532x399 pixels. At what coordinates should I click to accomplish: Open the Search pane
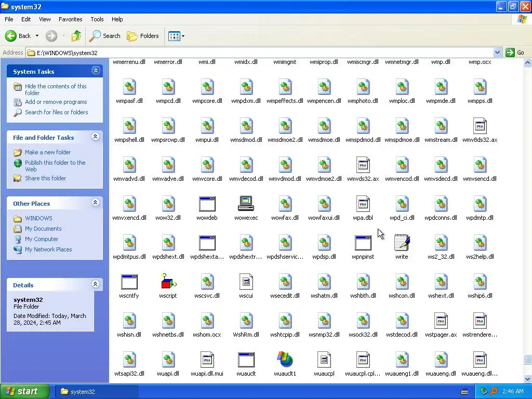coord(105,36)
